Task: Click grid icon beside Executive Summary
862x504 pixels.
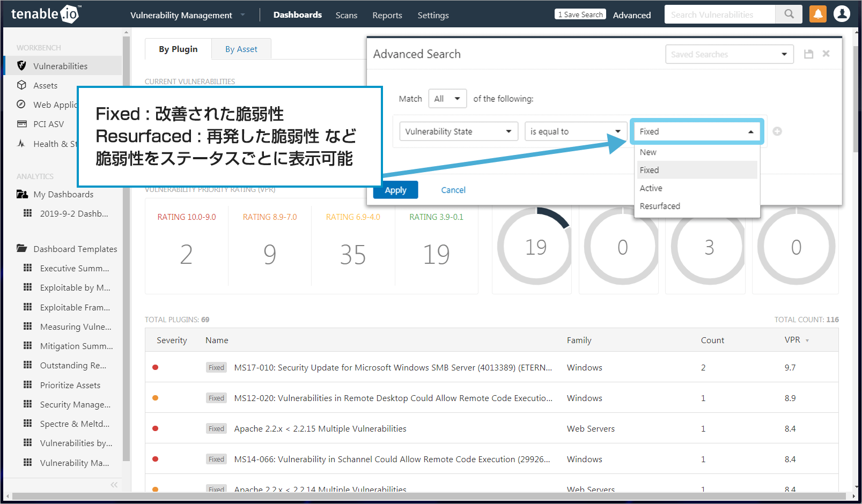Action: pyautogui.click(x=28, y=268)
